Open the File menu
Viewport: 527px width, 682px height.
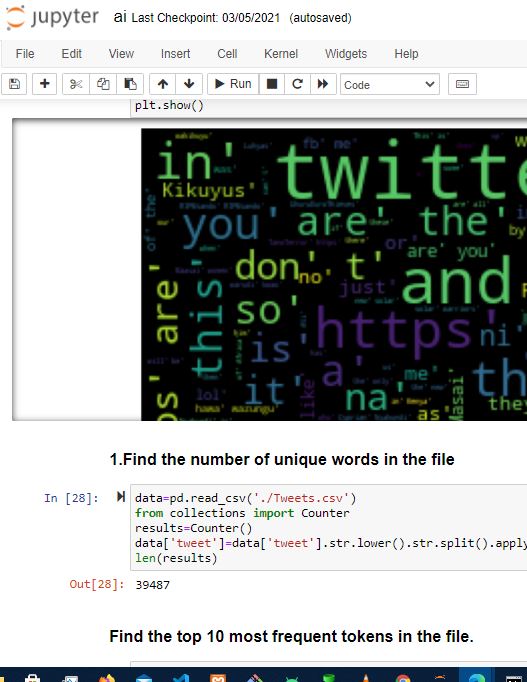pos(25,54)
